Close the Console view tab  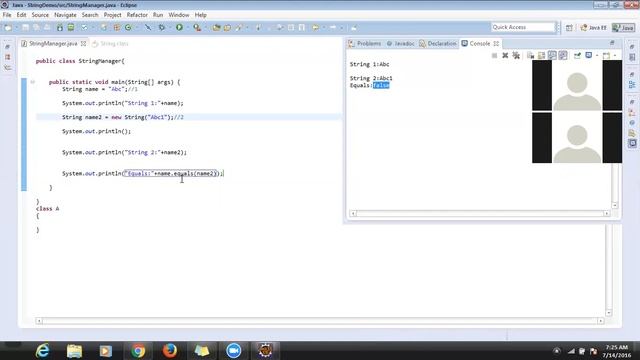click(x=496, y=43)
